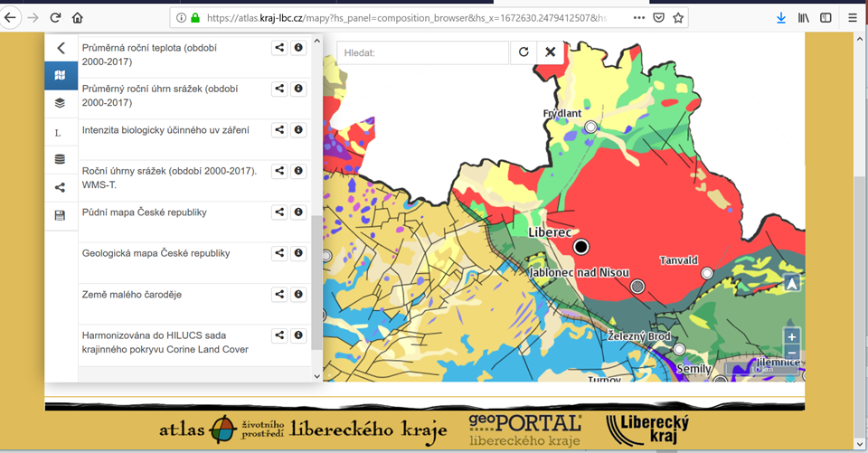Reload the browser page
868x453 pixels.
point(55,18)
